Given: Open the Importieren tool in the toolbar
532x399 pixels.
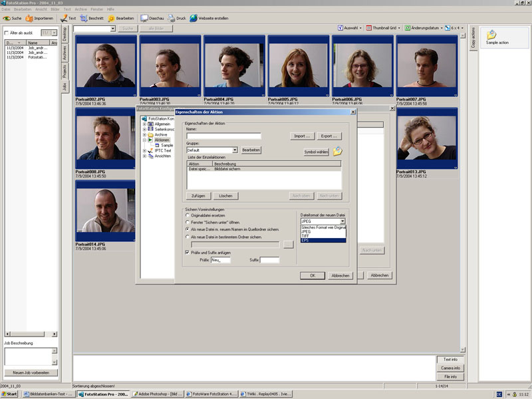Looking at the screenshot, I should [x=39, y=19].
